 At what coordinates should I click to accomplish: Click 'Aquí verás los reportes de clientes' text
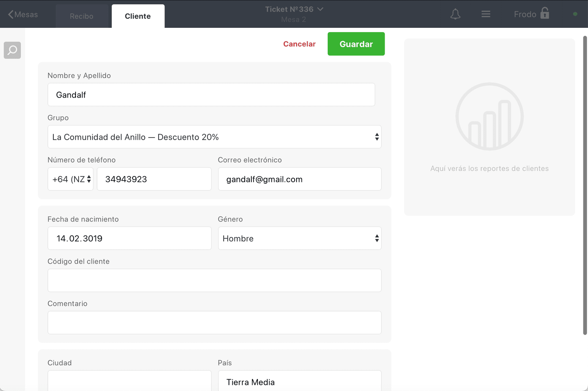pyautogui.click(x=489, y=169)
